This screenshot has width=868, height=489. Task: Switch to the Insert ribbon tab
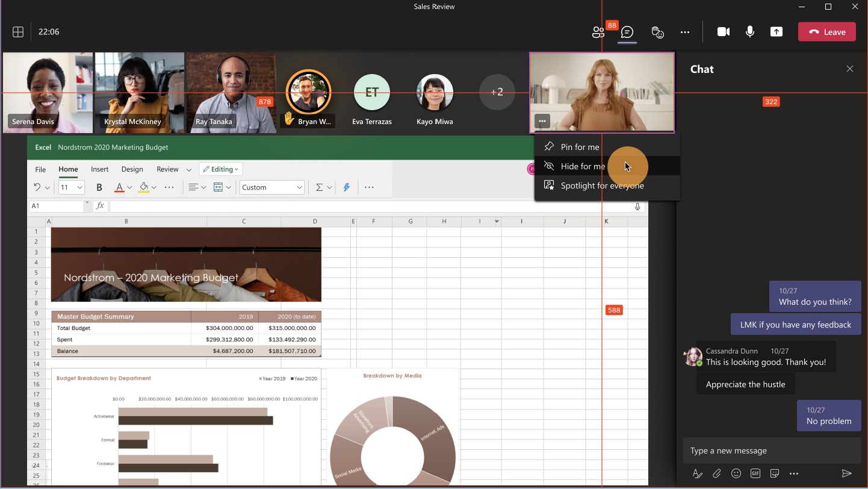[99, 169]
